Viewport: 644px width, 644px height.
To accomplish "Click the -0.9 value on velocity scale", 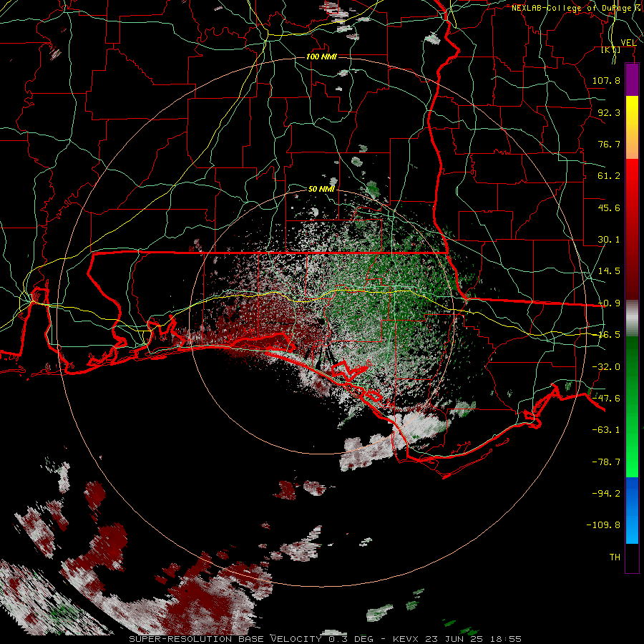I will click(x=609, y=303).
